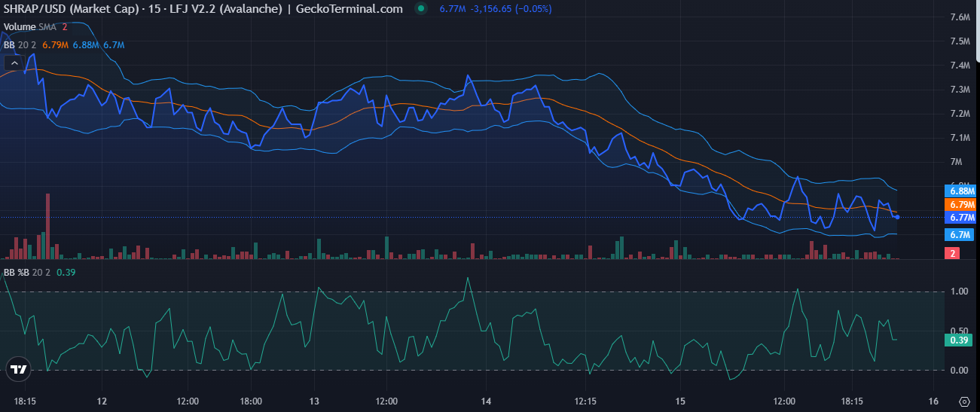
Task: Click the 7M price axis label
Action: point(957,162)
